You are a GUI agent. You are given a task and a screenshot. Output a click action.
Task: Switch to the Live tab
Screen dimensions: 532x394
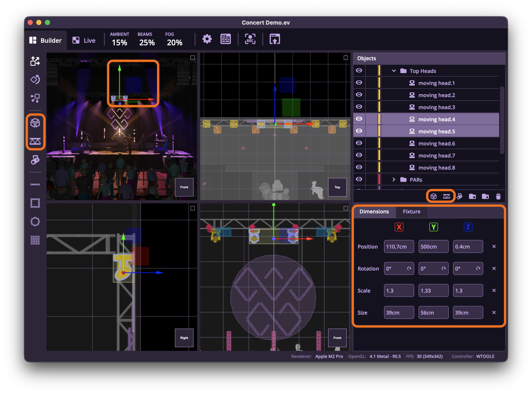84,40
